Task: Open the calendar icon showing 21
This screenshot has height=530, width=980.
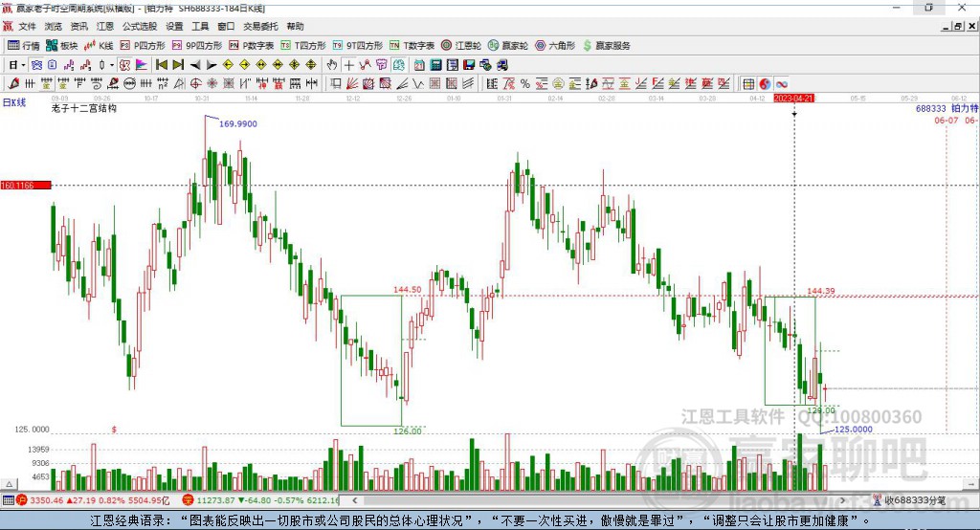Action: tap(419, 65)
